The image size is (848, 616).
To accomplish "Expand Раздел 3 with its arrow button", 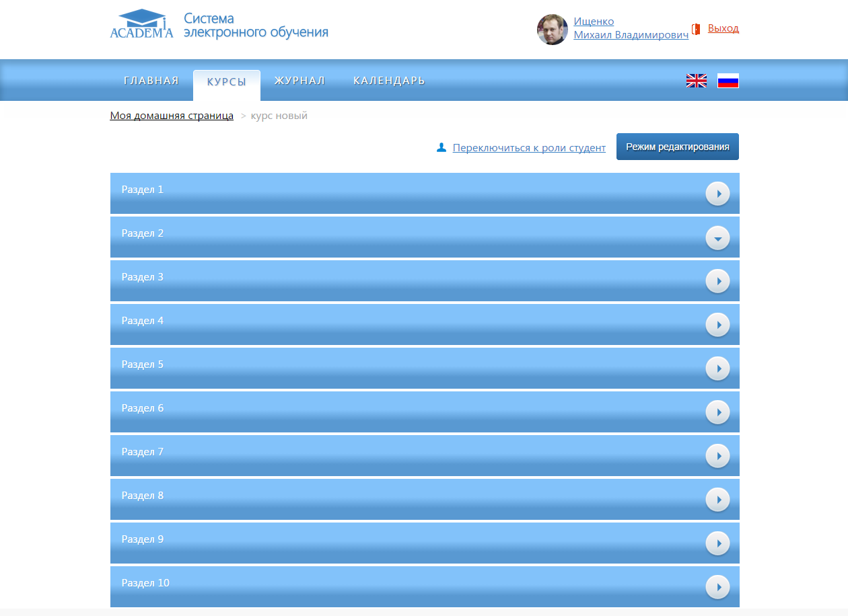I will click(717, 281).
